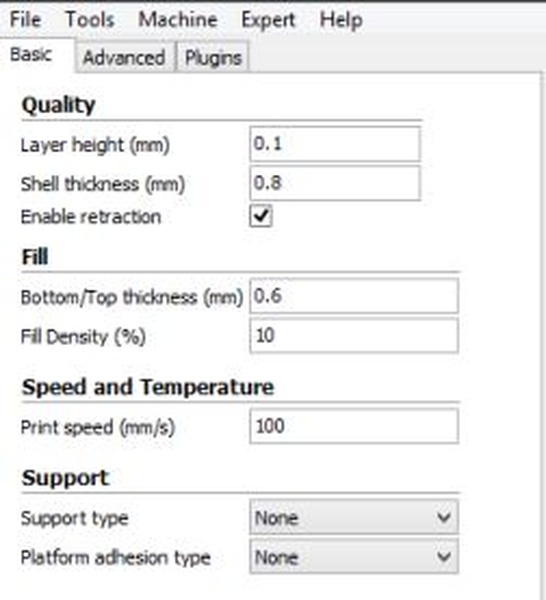Switch to the Plugins tab
The image size is (546, 600).
pos(213,57)
